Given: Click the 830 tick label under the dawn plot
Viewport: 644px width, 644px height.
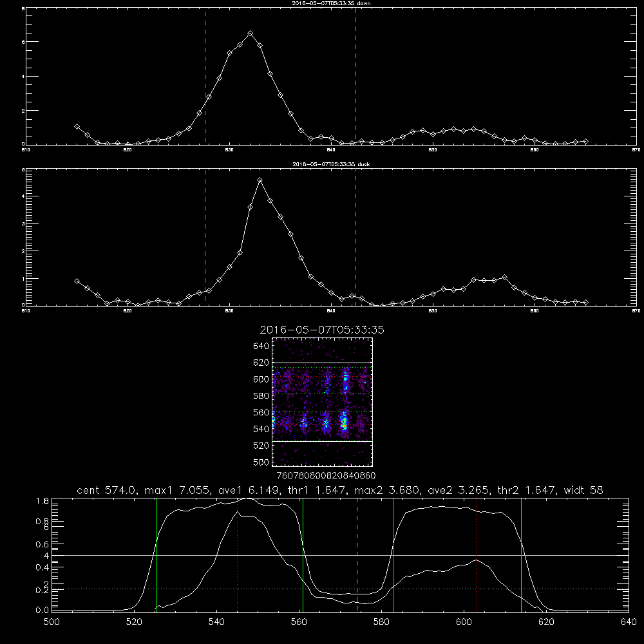Looking at the screenshot, I should pyautogui.click(x=229, y=150).
